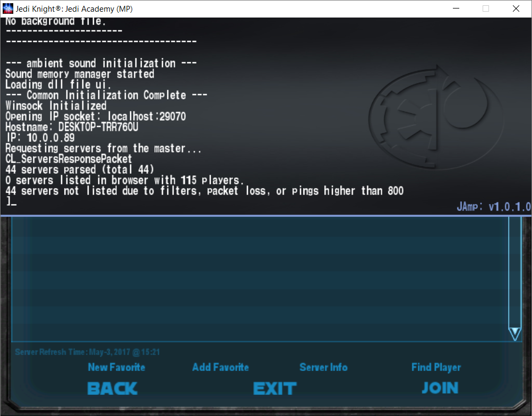This screenshot has height=416, width=532.
Task: Minimize the Jedi Academy window
Action: 454,9
